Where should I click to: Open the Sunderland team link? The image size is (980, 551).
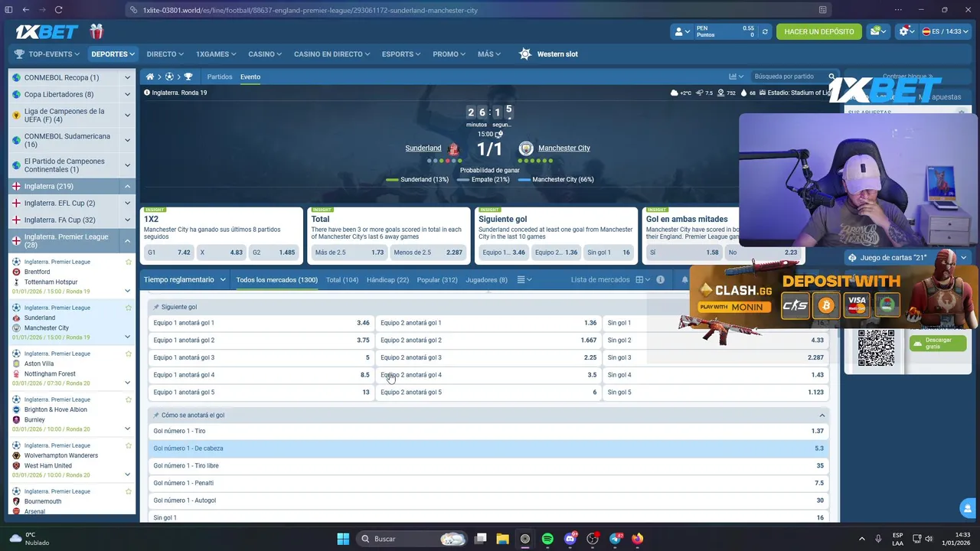click(x=423, y=148)
